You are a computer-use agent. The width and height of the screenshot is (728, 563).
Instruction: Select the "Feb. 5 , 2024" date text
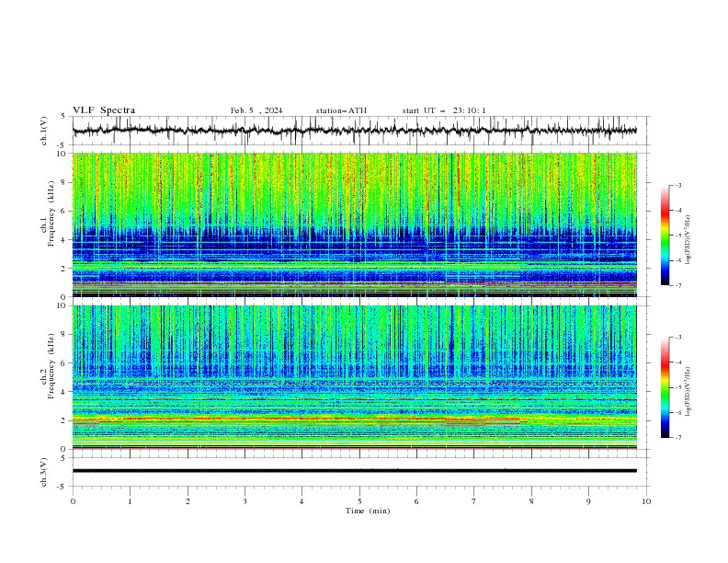pyautogui.click(x=256, y=110)
